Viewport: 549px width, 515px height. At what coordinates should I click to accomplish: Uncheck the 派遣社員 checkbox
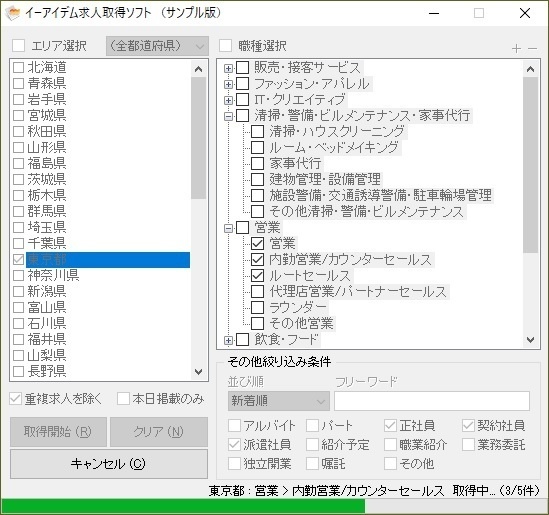coord(234,445)
